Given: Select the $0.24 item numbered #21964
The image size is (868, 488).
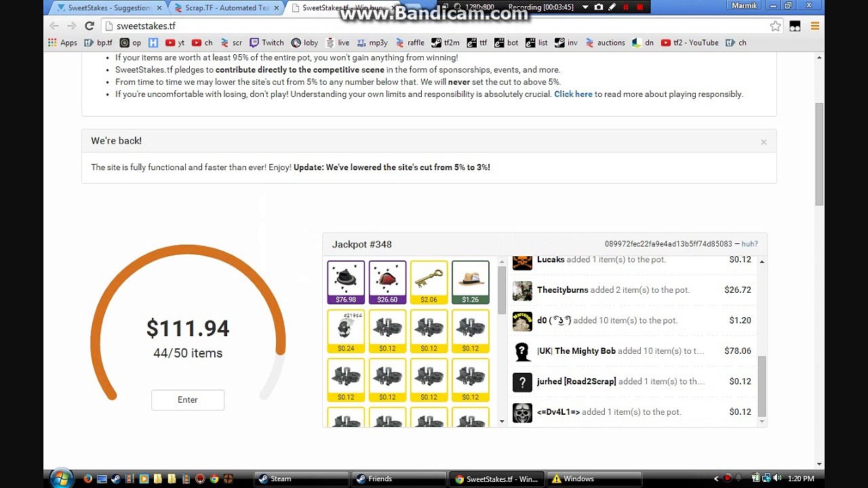Looking at the screenshot, I should pyautogui.click(x=346, y=331).
